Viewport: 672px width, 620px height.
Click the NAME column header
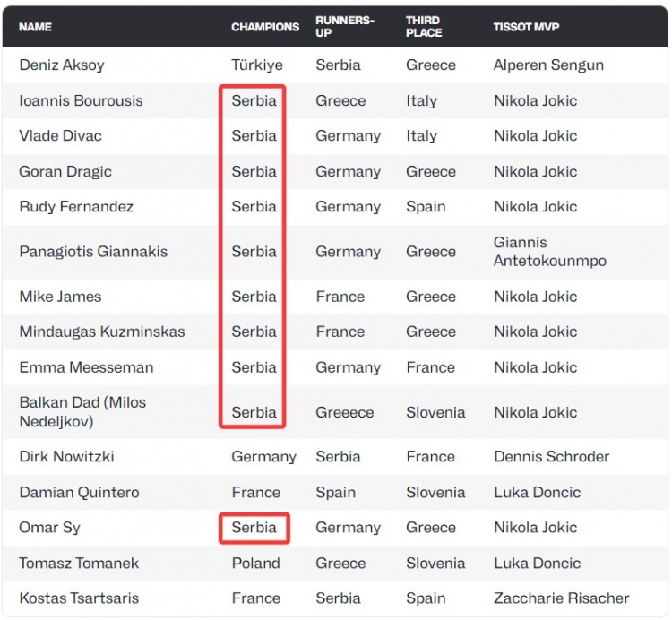click(35, 27)
